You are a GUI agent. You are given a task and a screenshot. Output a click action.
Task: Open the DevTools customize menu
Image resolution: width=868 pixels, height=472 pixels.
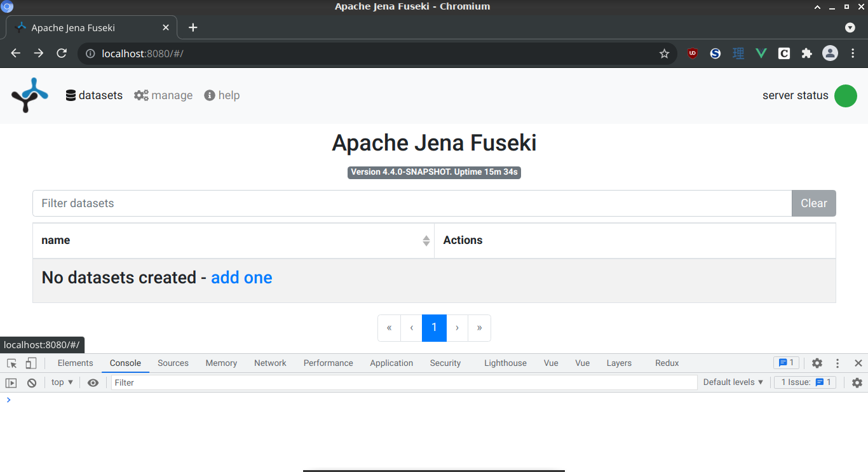837,363
